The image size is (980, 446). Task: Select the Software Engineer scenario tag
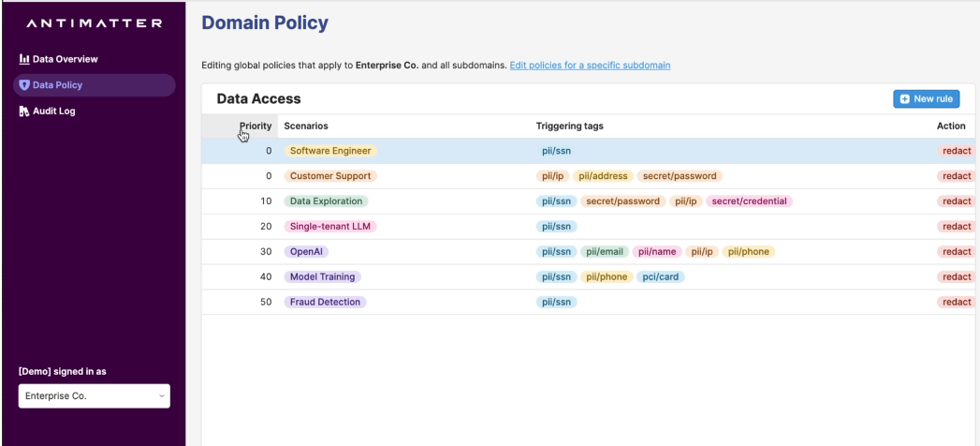[x=330, y=151]
